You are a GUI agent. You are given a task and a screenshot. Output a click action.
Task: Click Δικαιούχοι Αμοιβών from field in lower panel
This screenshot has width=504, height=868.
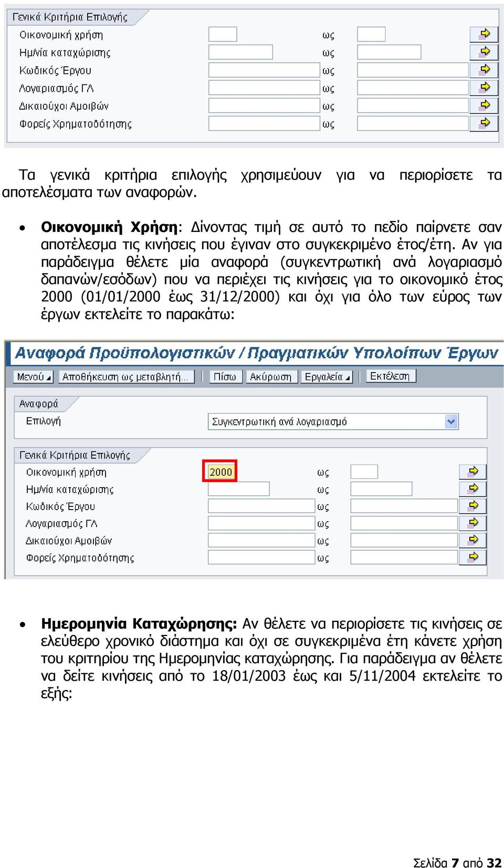[261, 541]
